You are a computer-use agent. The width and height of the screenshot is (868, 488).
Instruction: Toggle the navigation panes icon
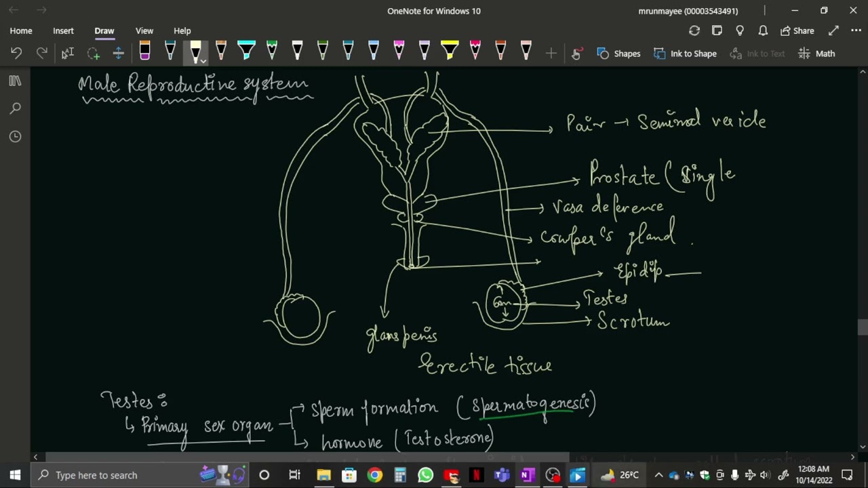click(15, 81)
